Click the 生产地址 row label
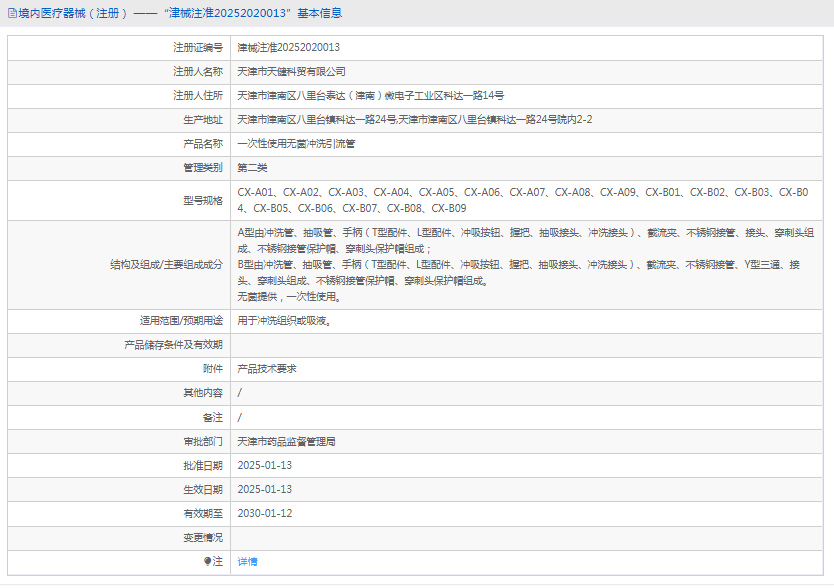The width and height of the screenshot is (834, 588). pyautogui.click(x=203, y=120)
